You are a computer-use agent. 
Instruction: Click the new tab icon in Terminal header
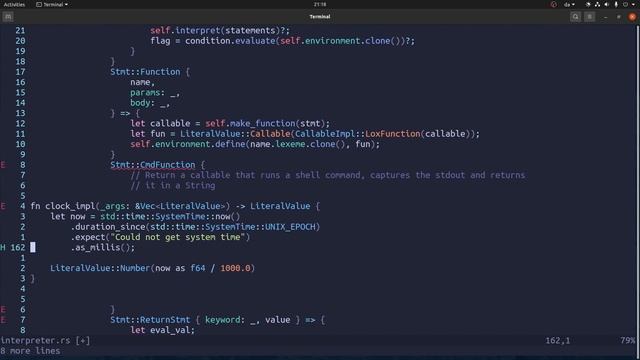click(8, 17)
